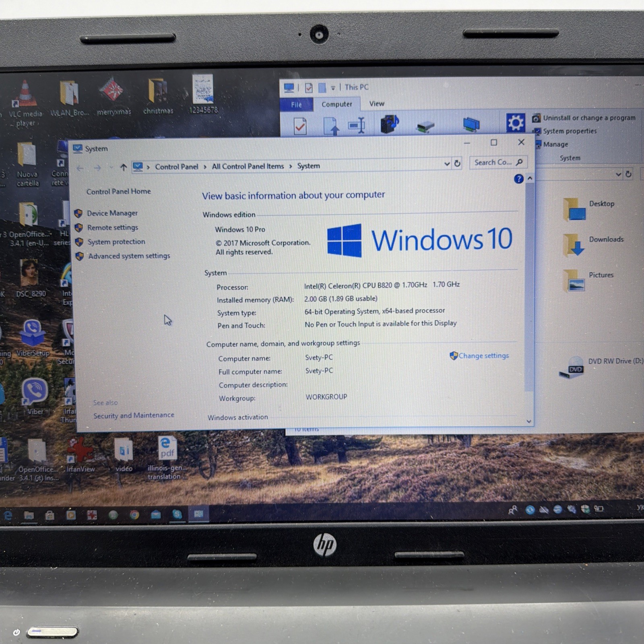Screen dimensions: 644x644
Task: Open Security and Maintenance link
Action: click(x=134, y=415)
